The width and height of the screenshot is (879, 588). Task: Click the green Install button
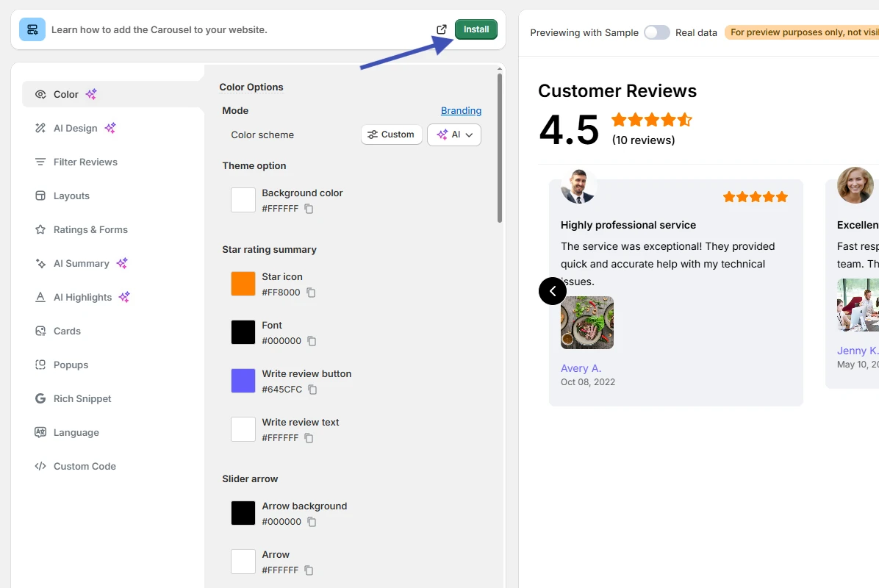[x=476, y=29]
